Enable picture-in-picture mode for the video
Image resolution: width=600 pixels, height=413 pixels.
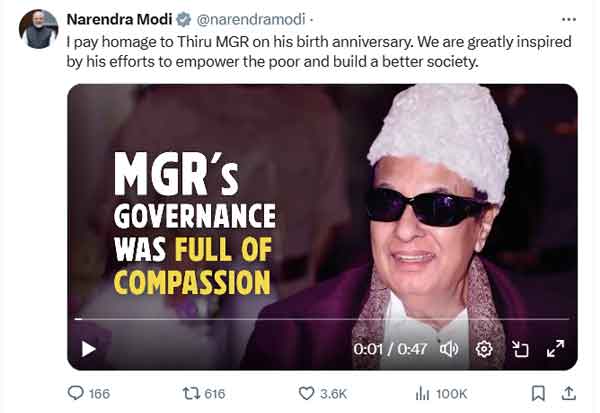(x=520, y=349)
